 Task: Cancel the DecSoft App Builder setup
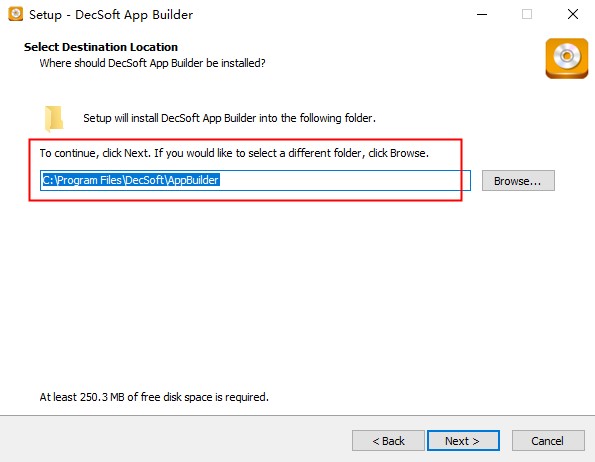pos(548,441)
